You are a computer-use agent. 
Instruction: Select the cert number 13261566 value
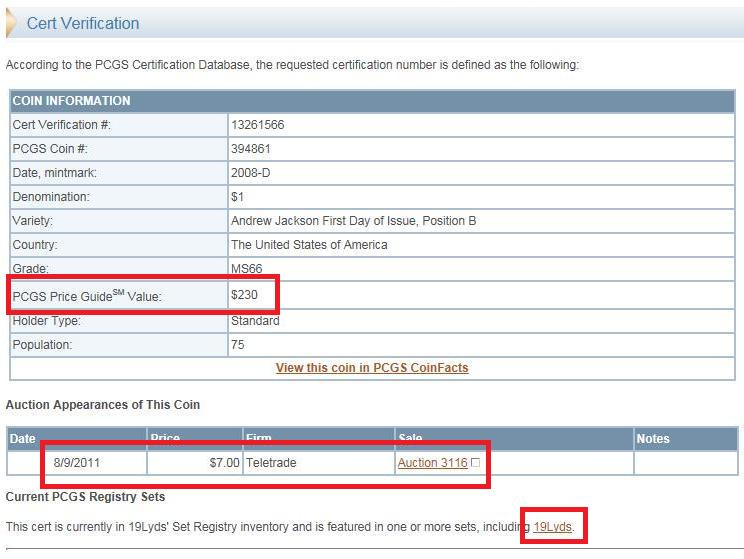(x=258, y=125)
